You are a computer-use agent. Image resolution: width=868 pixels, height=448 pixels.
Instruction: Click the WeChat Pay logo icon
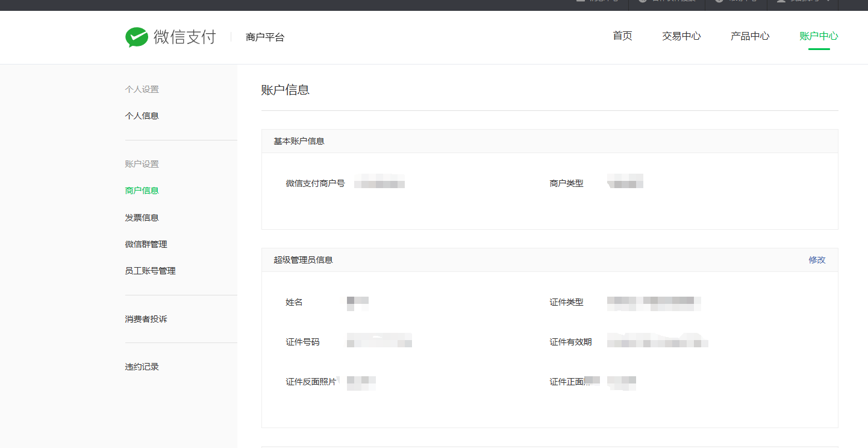click(137, 37)
